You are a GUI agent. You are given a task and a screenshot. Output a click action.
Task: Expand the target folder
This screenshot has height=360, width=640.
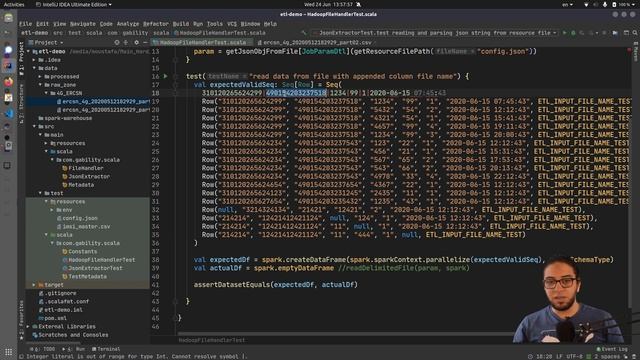tap(34, 285)
